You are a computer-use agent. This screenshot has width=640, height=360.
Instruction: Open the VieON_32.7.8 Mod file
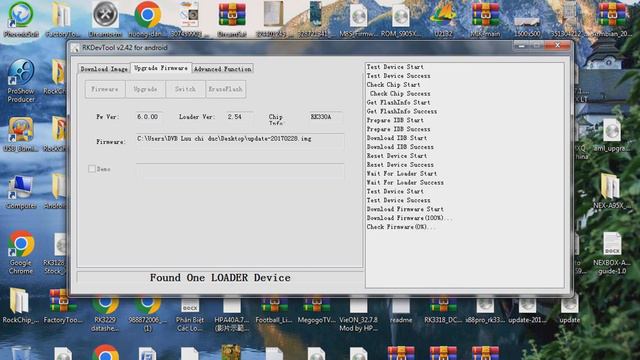(358, 313)
